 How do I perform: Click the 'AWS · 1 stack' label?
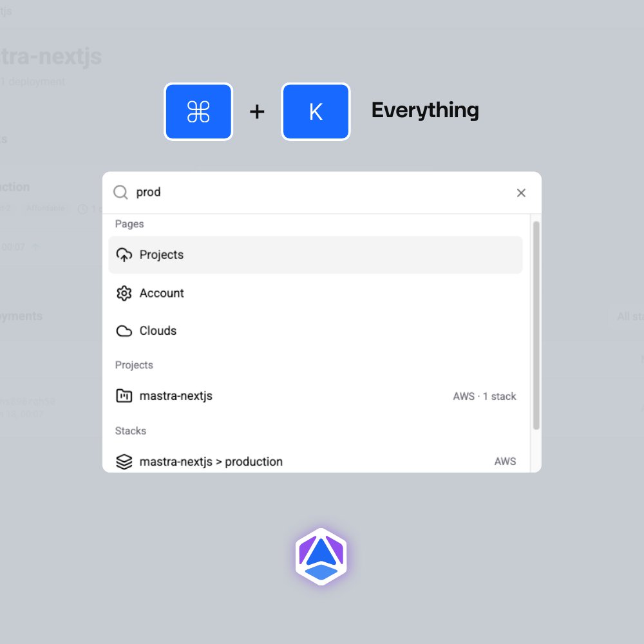pos(484,396)
